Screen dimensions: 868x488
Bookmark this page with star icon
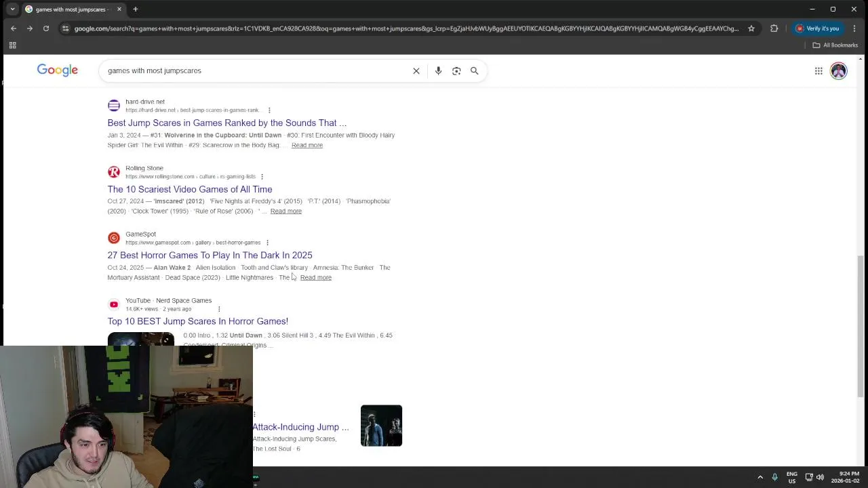point(751,28)
